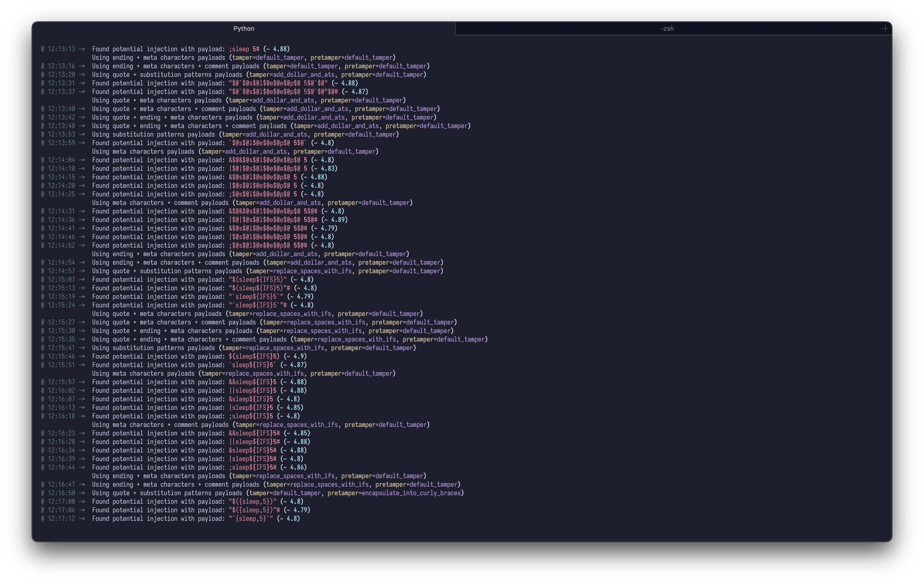This screenshot has height=584, width=924.
Task: Click arrow icon next to 12:13:31
Action: (x=82, y=83)
